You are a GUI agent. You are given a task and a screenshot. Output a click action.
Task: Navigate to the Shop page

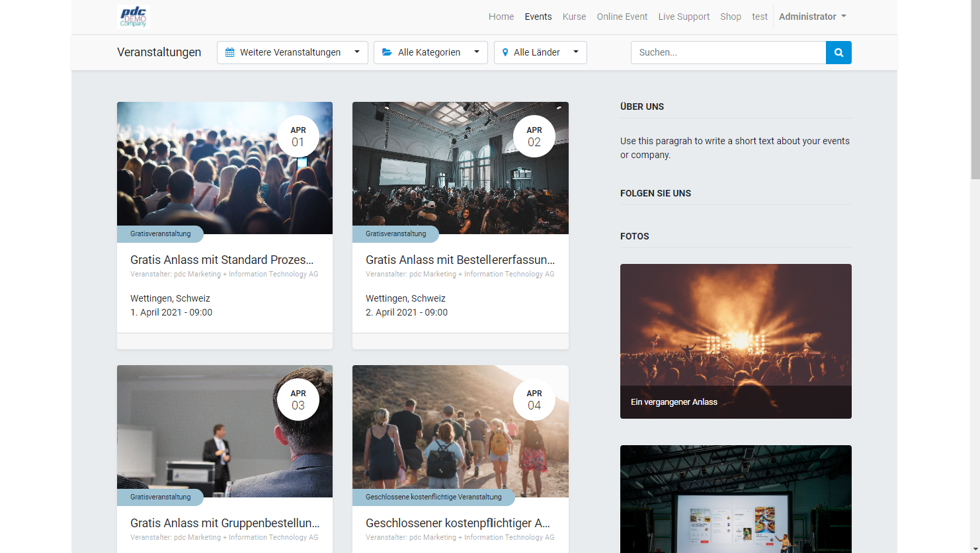[x=731, y=17]
